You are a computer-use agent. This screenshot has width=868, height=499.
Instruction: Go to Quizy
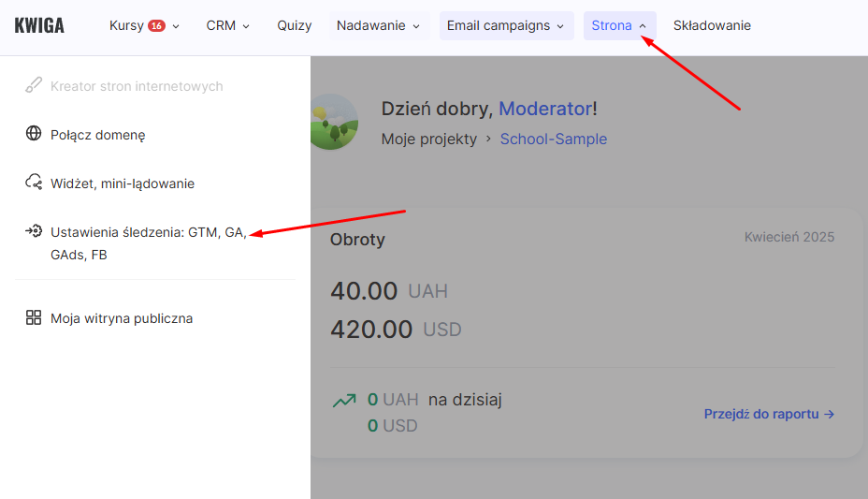[294, 25]
